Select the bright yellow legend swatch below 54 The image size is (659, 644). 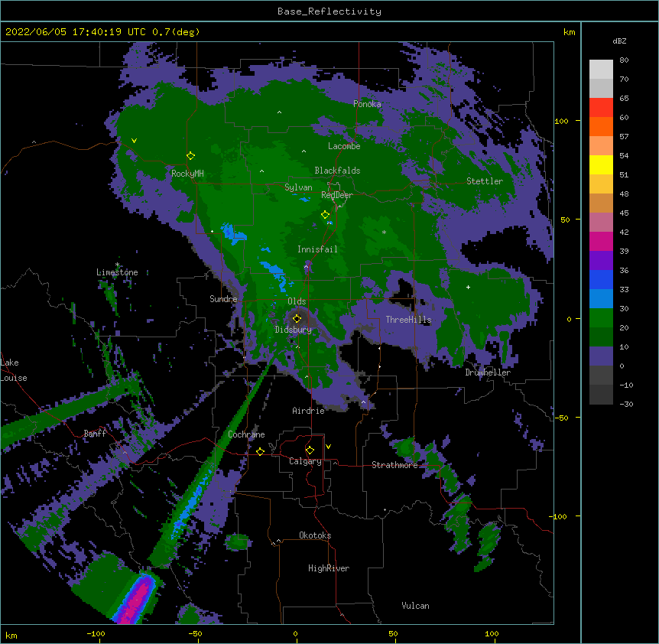pyautogui.click(x=601, y=164)
